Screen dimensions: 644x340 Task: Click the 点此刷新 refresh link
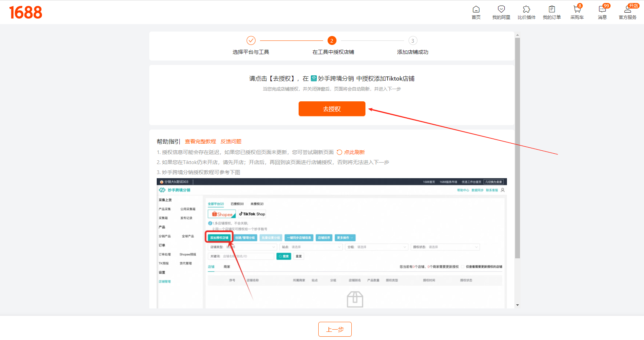click(354, 152)
